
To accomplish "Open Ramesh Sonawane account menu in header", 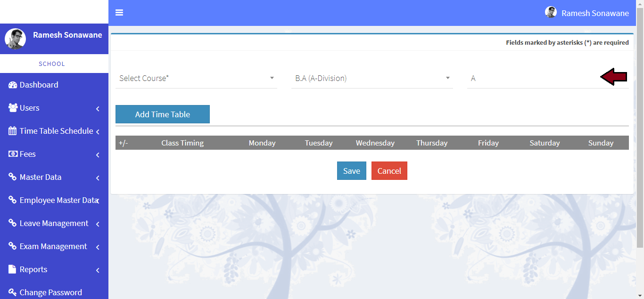I will [x=594, y=13].
